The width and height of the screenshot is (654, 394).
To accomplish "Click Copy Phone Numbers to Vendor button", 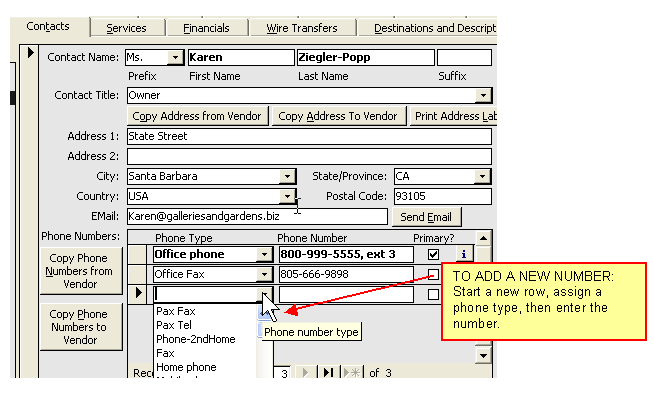I will (81, 327).
